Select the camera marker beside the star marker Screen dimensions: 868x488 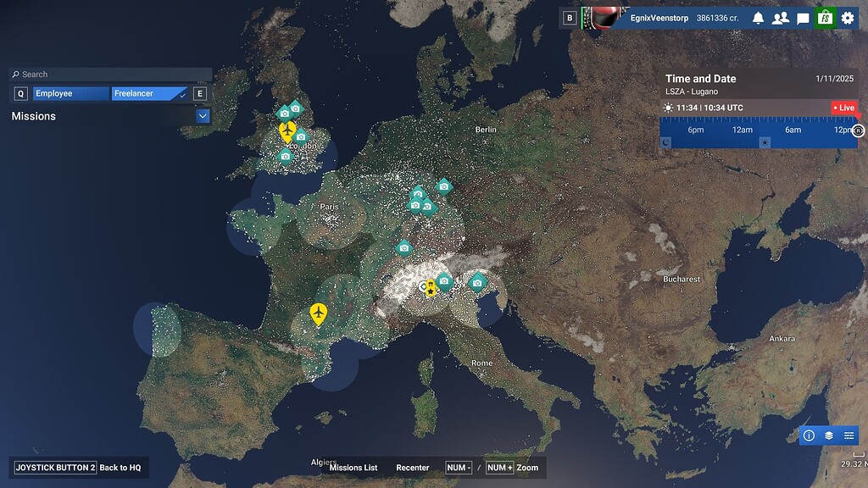coord(444,281)
